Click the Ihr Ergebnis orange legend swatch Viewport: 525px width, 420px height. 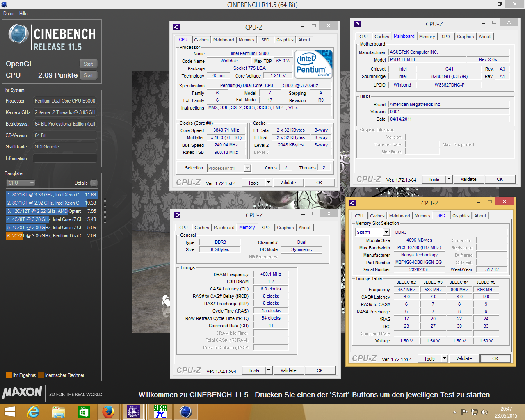coord(9,375)
